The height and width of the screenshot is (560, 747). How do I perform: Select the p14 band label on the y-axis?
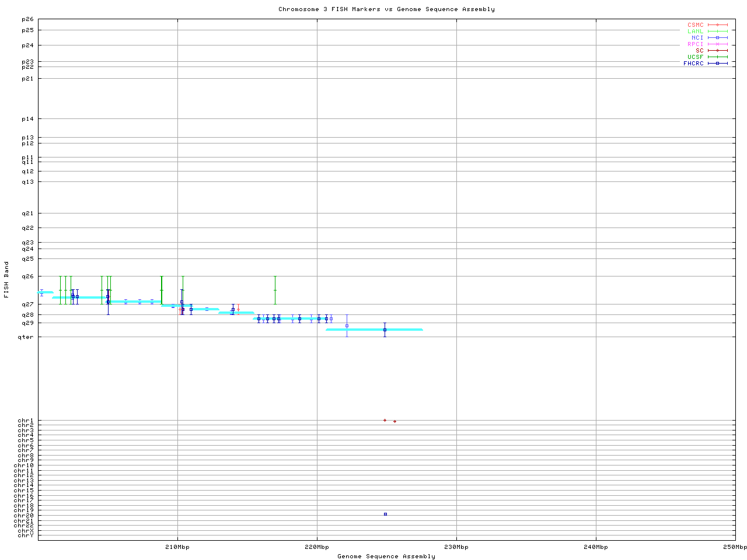[x=27, y=119]
